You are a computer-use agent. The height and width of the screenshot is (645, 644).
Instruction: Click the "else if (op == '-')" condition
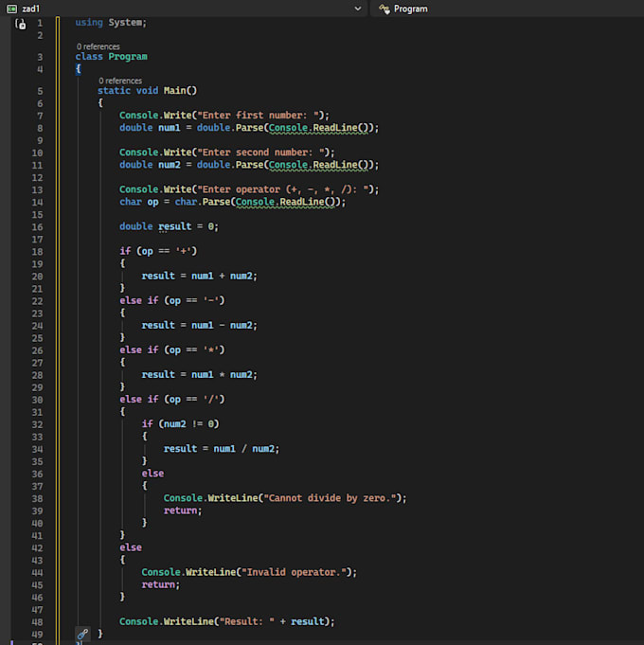coord(172,300)
